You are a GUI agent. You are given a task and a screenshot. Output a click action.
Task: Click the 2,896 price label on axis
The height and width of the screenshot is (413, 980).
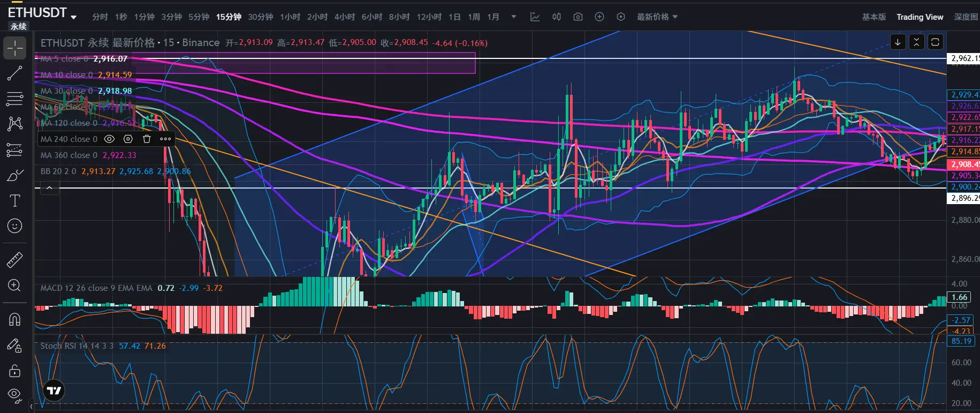[963, 198]
